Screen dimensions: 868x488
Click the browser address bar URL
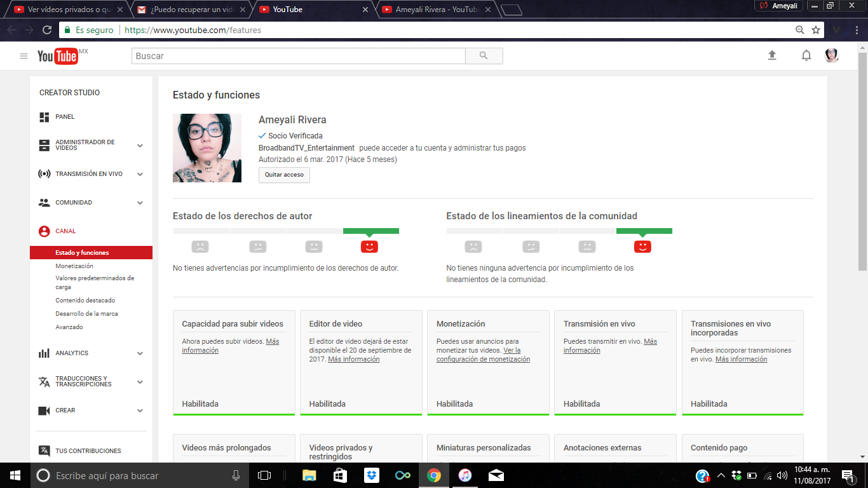click(x=193, y=30)
